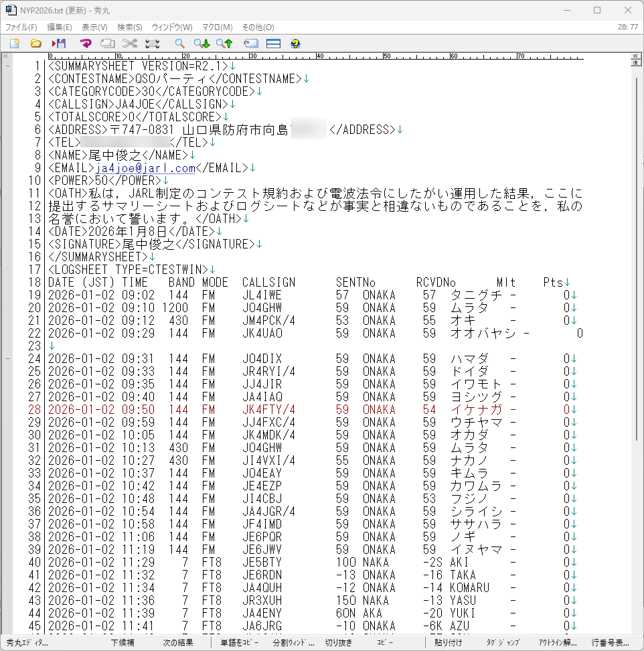Click the double chevron at ruler right
The height and width of the screenshot is (651, 644).
point(635,56)
